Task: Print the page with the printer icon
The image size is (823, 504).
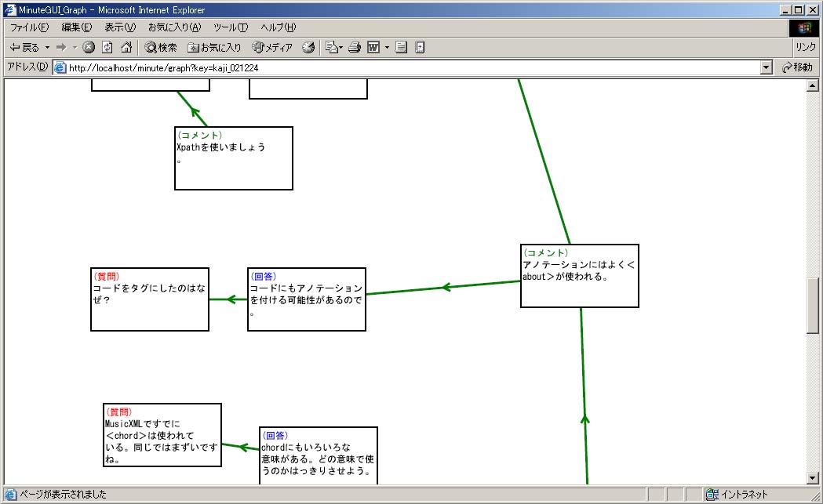Action: 355,48
